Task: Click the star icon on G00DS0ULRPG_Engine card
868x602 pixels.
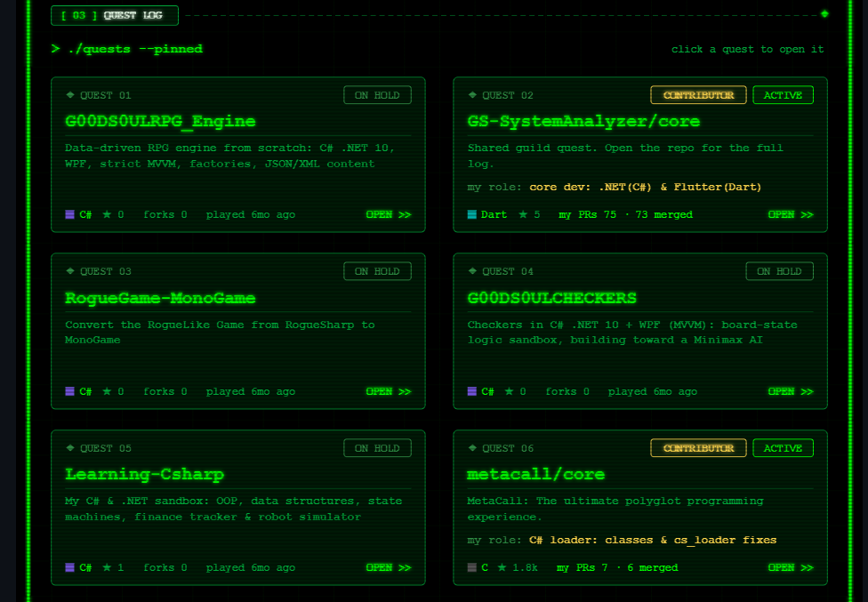Action: (x=107, y=214)
